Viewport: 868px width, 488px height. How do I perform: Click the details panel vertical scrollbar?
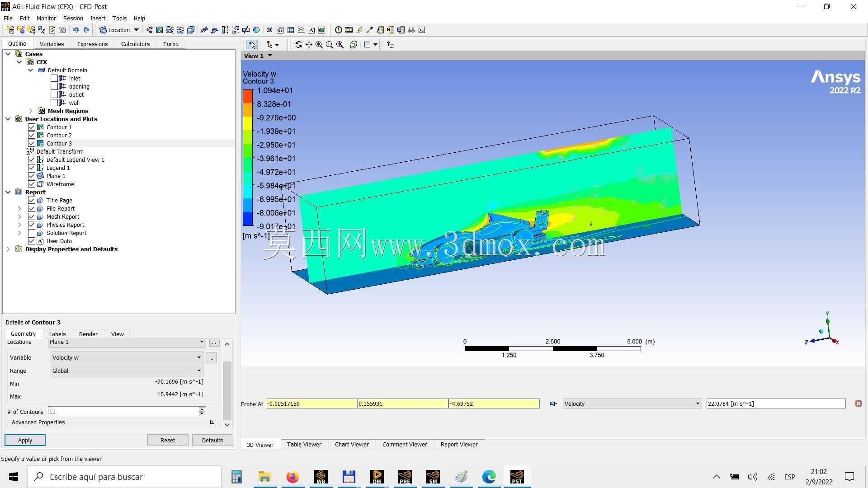point(227,391)
